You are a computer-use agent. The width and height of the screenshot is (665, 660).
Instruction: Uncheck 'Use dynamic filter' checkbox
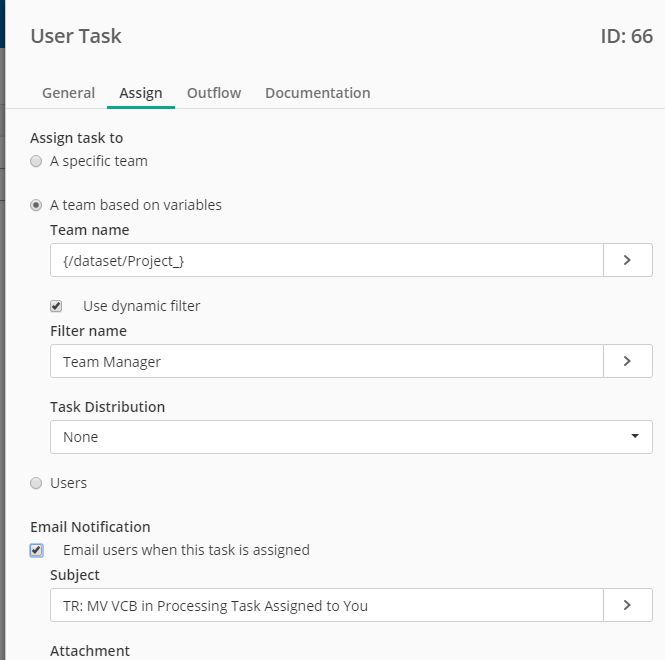coord(56,306)
